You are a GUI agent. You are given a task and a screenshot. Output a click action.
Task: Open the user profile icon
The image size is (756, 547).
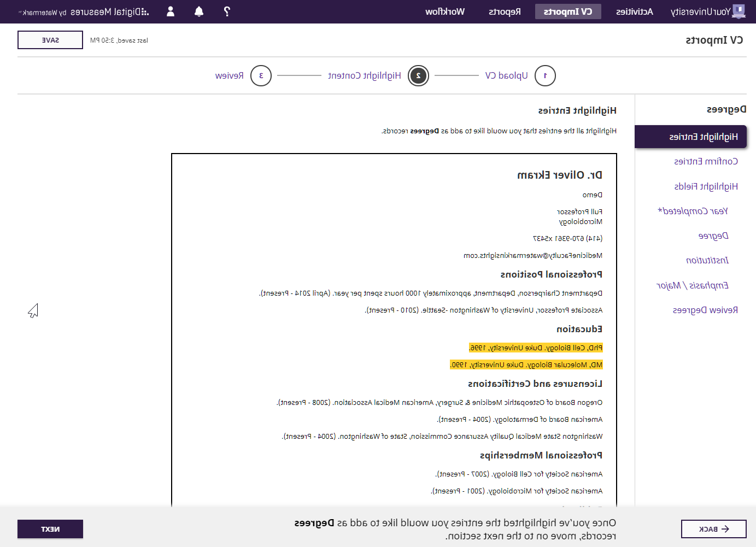tap(171, 11)
